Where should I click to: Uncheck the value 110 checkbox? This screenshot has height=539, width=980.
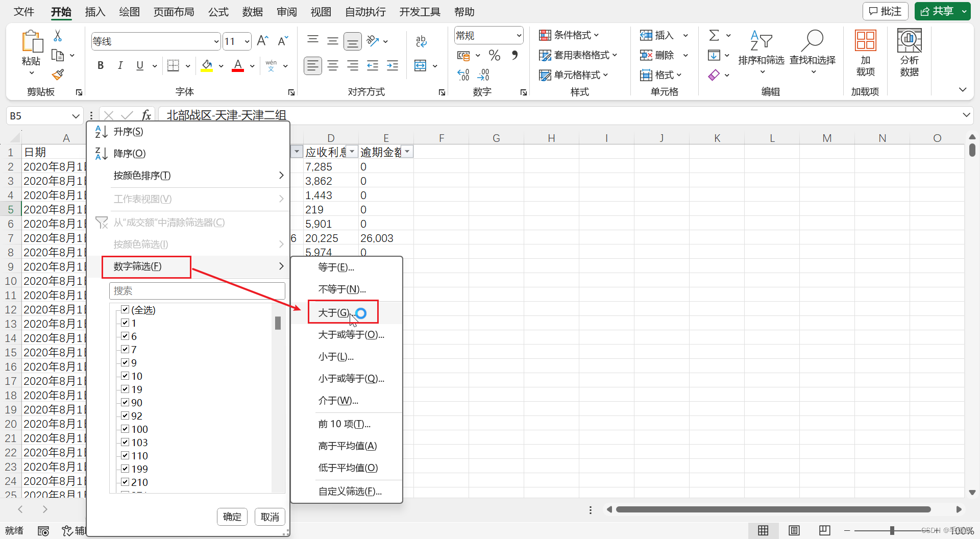[x=125, y=455]
